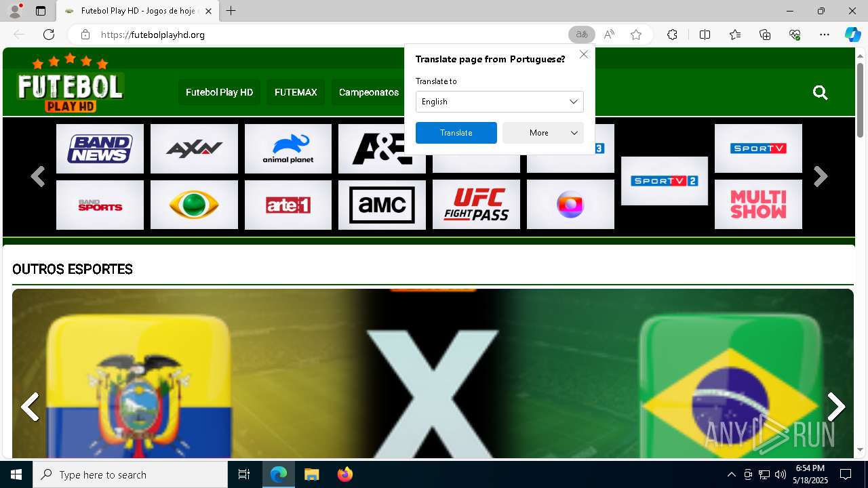Image resolution: width=868 pixels, height=488 pixels.
Task: Open the Band News channel
Action: pyautogui.click(x=100, y=148)
